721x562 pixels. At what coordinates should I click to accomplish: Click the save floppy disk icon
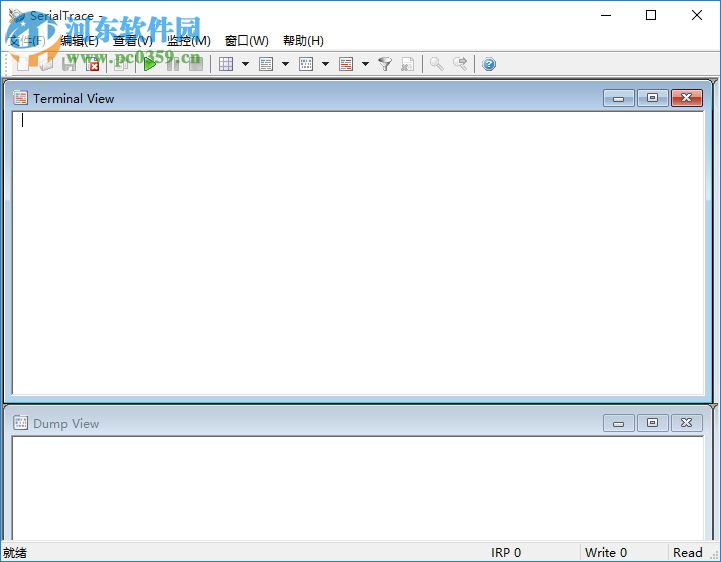pyautogui.click(x=69, y=64)
